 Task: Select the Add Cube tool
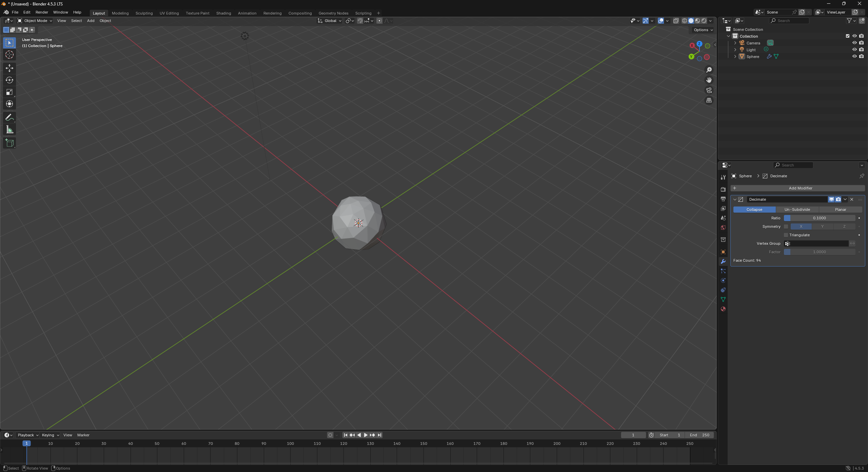[9, 143]
